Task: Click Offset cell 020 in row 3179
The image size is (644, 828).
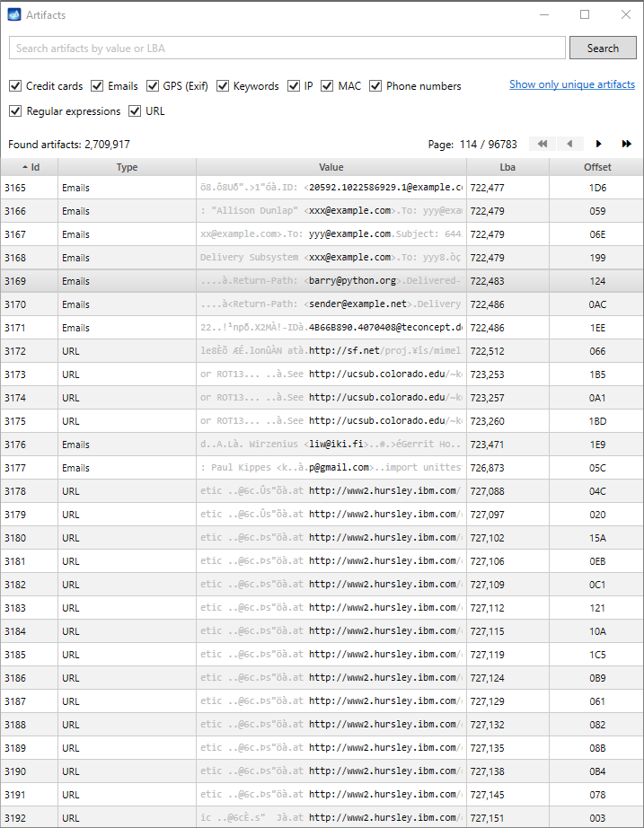Action: [596, 515]
